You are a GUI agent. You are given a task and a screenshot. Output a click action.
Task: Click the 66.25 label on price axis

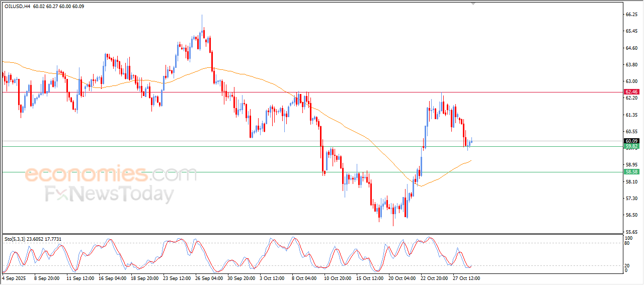coord(631,15)
